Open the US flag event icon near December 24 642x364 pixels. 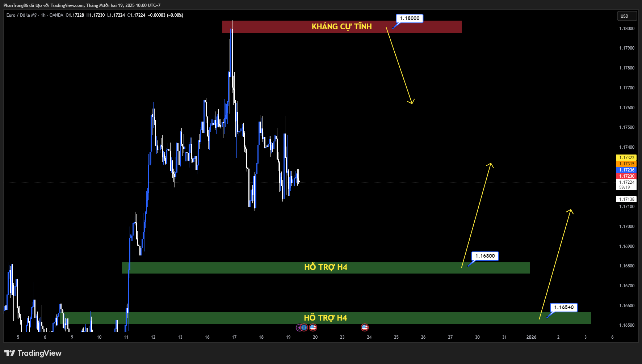(x=365, y=328)
